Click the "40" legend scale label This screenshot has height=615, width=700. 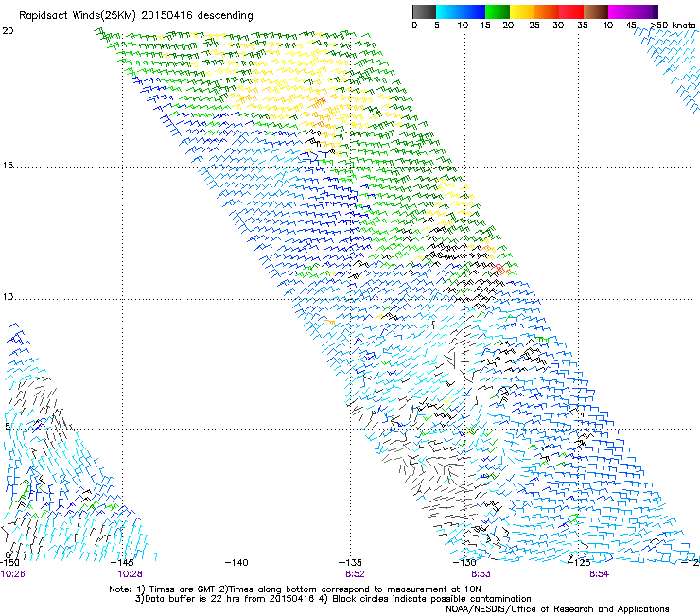click(607, 26)
